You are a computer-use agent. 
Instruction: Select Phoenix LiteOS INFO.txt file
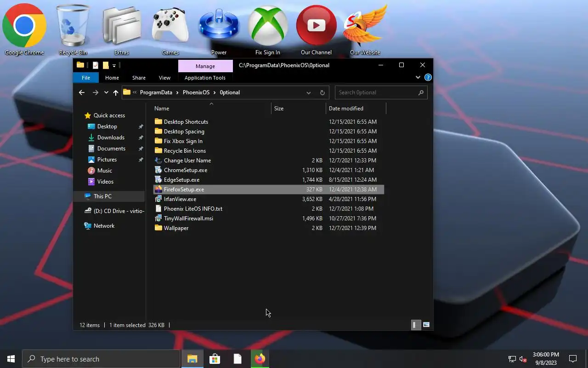269,209
